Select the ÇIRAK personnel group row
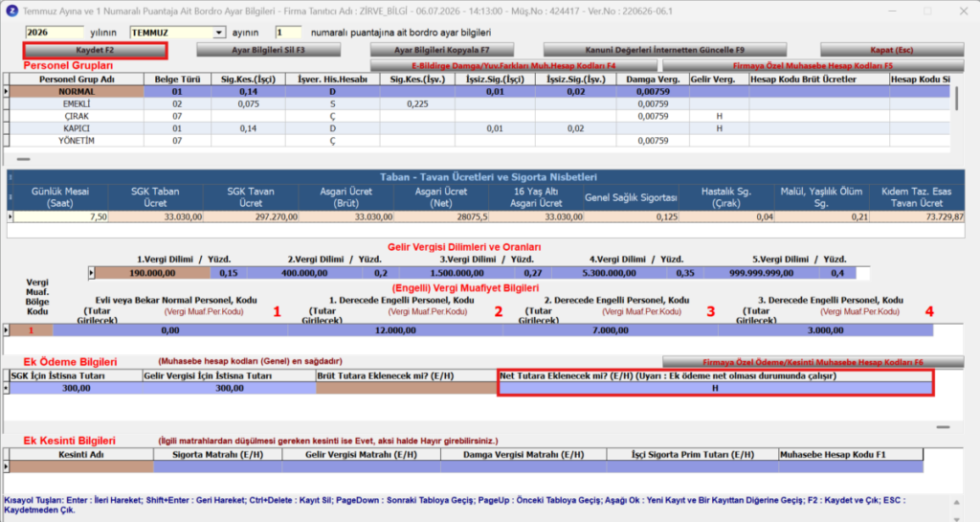980x522 pixels. coord(479,116)
